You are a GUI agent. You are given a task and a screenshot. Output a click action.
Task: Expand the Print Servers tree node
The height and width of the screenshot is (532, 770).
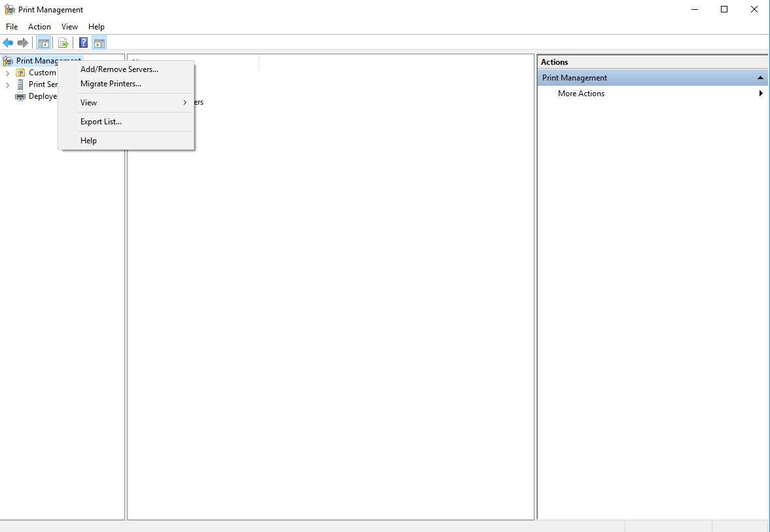(x=7, y=85)
